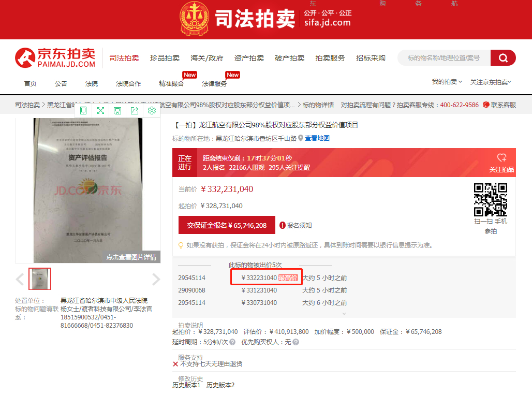Screen dimensions: 532x395
Task: Select the assessment report thumbnail
Action: 40,279
